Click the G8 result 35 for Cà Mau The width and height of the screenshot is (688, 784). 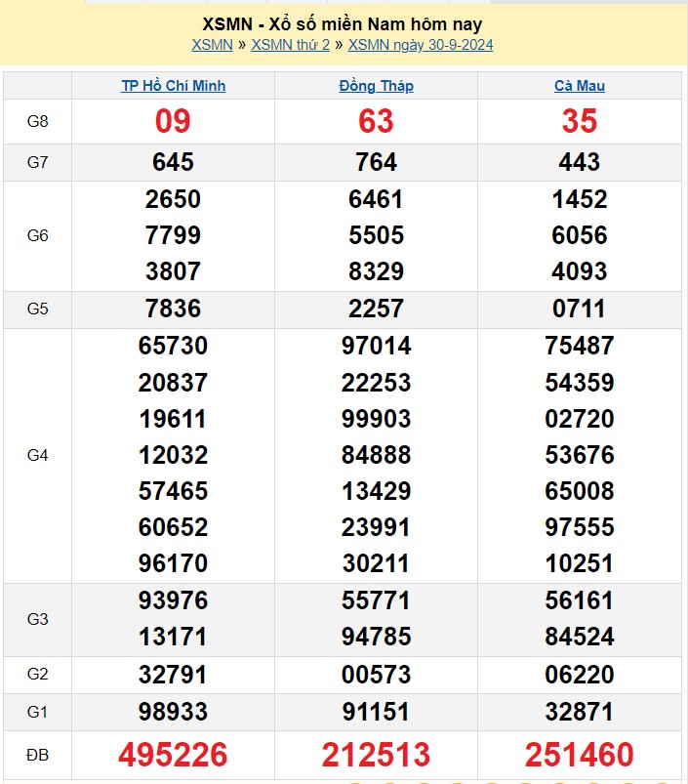tap(579, 121)
